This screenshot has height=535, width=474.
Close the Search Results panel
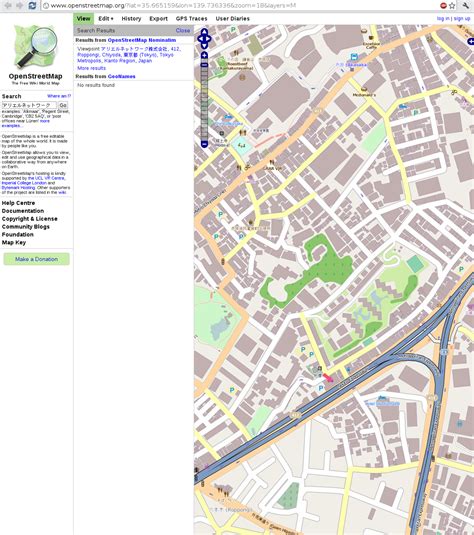183,30
